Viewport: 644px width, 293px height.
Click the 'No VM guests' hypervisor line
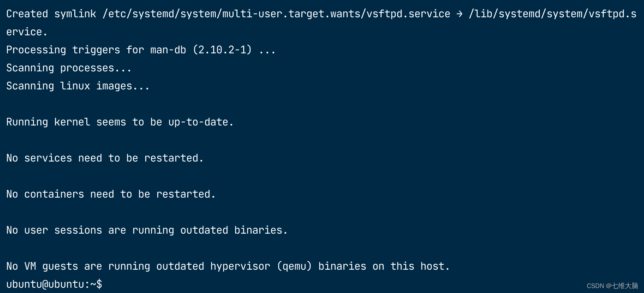tap(228, 266)
